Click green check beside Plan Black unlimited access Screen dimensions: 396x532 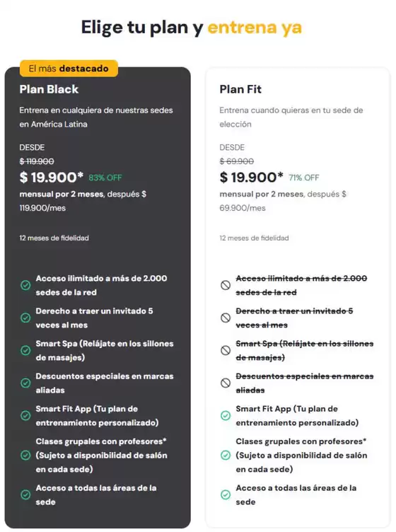tap(25, 285)
